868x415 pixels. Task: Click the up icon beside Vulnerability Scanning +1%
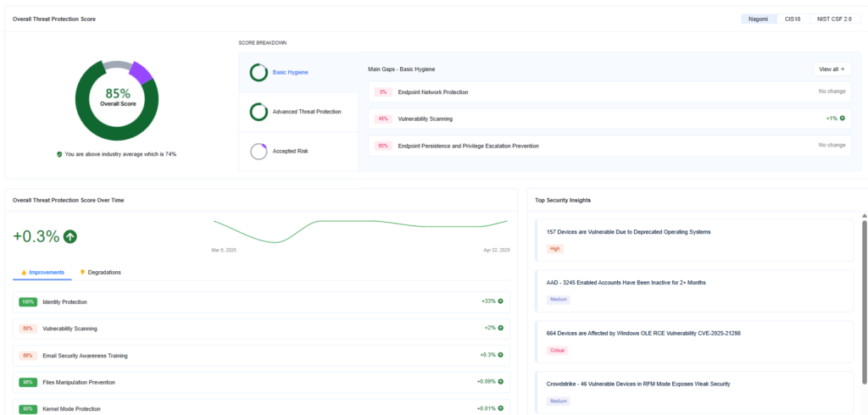[x=843, y=118]
